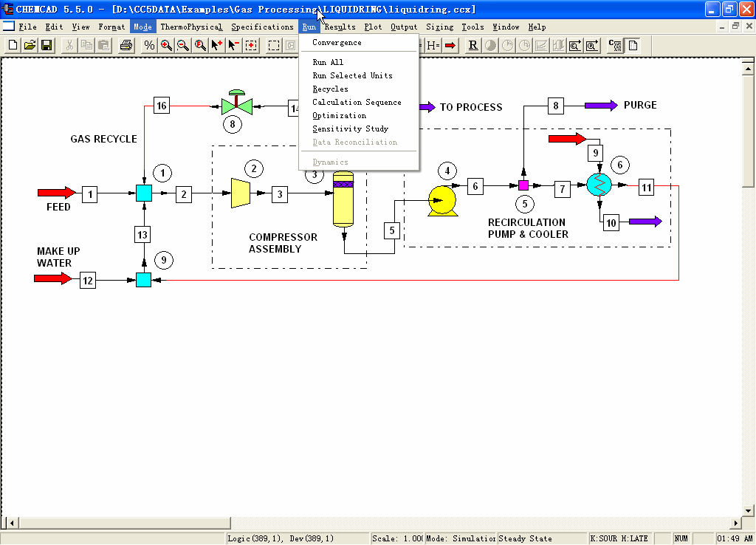Click stream label 11 box

pyautogui.click(x=647, y=188)
